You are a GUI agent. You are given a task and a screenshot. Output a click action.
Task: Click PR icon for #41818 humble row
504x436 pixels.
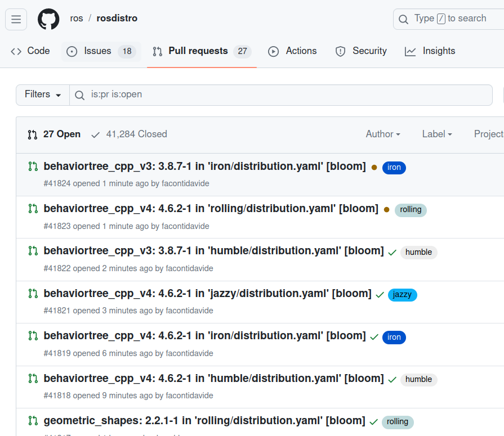pos(33,379)
